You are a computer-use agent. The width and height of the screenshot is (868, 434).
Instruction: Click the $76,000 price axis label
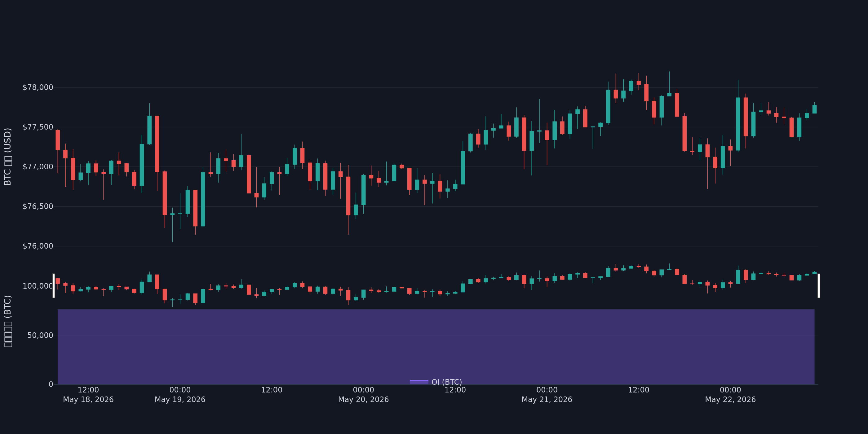click(38, 246)
